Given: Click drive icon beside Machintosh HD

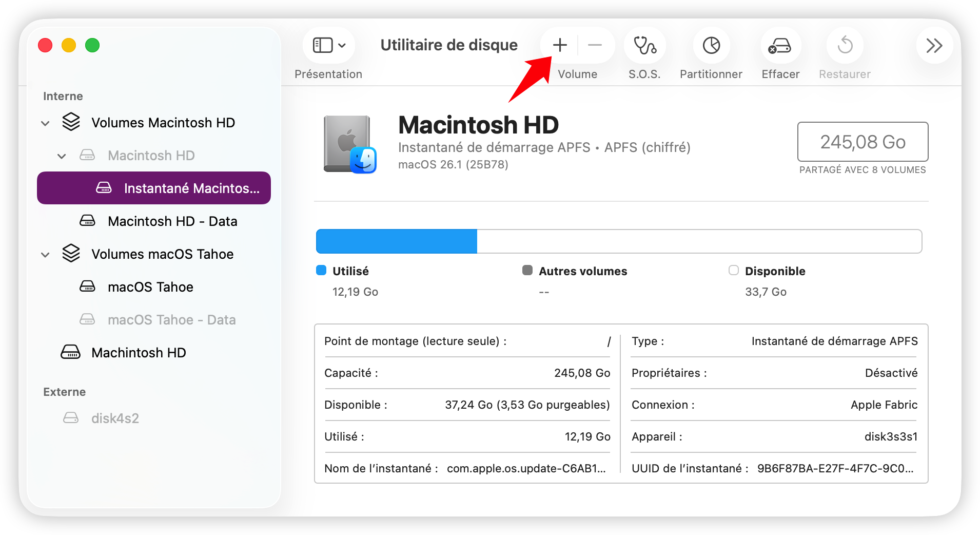Looking at the screenshot, I should (x=71, y=352).
